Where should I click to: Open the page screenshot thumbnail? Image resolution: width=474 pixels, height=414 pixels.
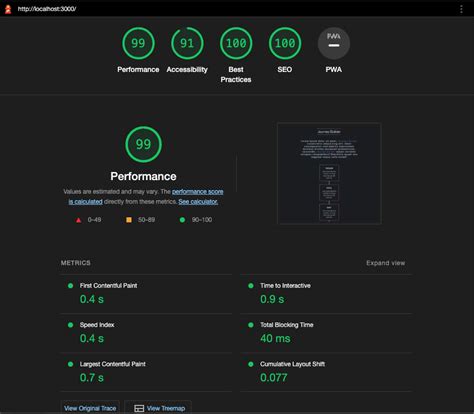coord(329,173)
